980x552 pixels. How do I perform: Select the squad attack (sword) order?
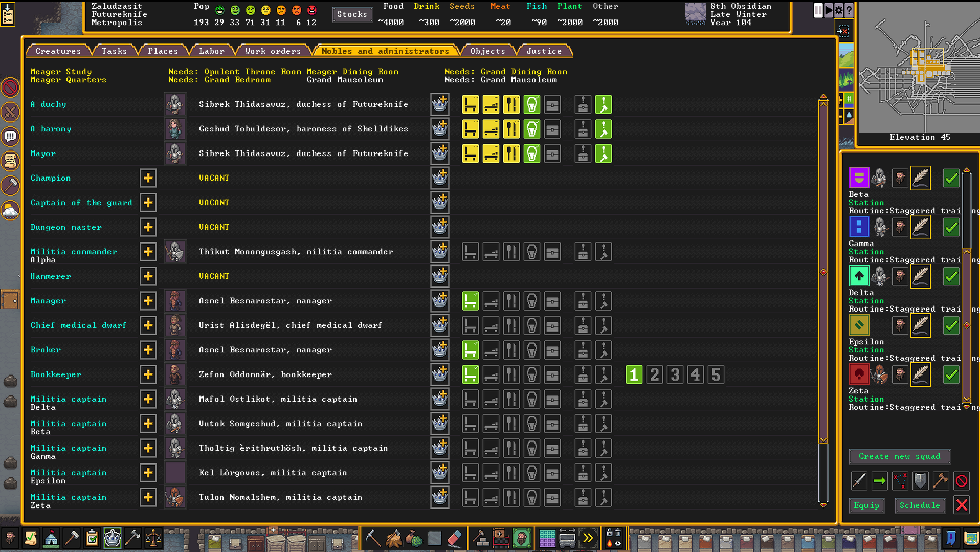click(x=859, y=480)
